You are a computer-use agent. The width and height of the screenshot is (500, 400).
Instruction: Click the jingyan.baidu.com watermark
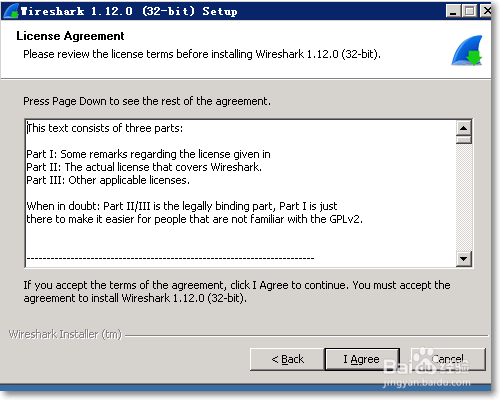[427, 382]
